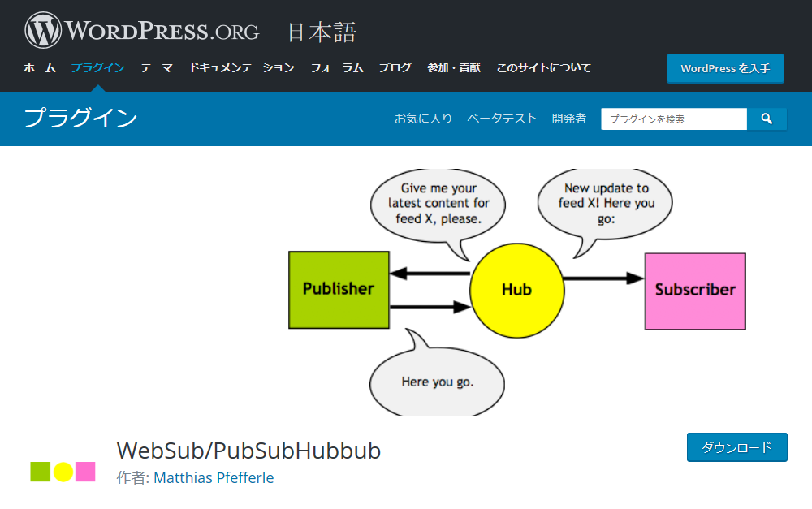The width and height of the screenshot is (812, 509).
Task: Click the WebSub plugin icon thumbnail
Action: pyautogui.click(x=63, y=472)
